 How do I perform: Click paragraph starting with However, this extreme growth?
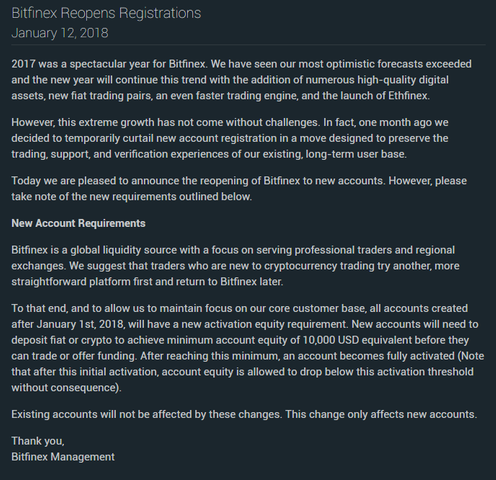click(230, 138)
